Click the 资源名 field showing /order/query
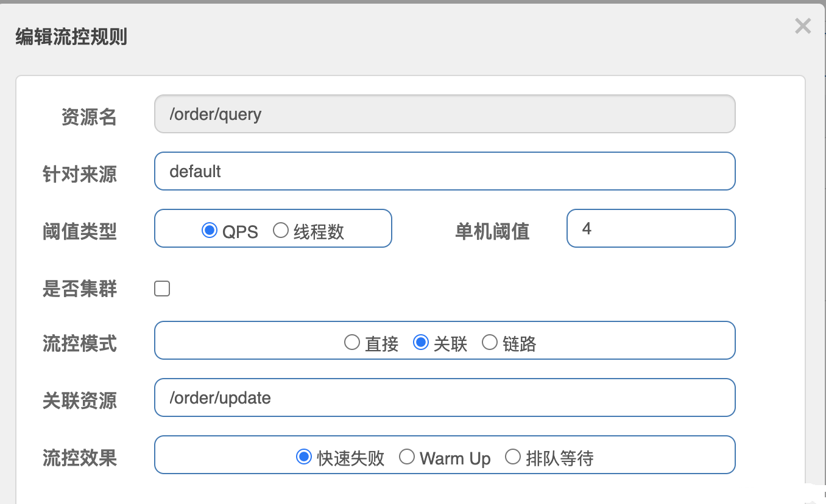Image resolution: width=826 pixels, height=504 pixels. [445, 114]
